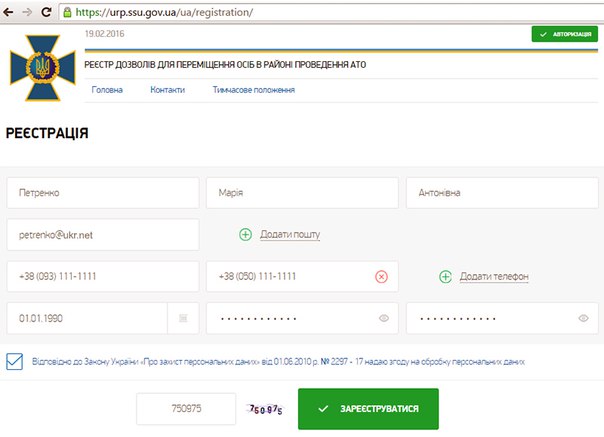Click the personal data law consent text
604x437 pixels.
[278, 362]
